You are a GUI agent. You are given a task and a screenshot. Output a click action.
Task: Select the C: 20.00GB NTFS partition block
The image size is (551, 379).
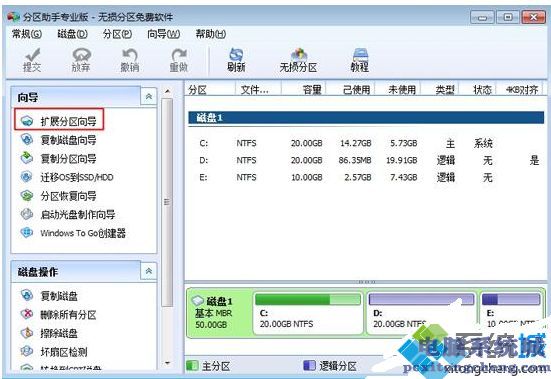pos(308,313)
